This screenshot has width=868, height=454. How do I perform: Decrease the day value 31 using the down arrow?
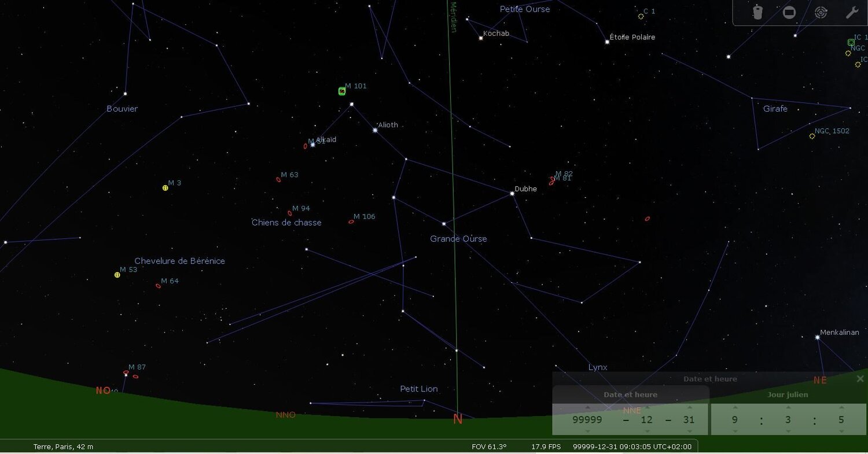tap(689, 431)
